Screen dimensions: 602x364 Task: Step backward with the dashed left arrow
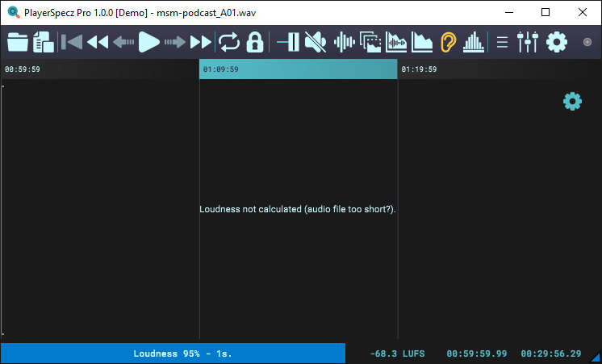pyautogui.click(x=123, y=42)
